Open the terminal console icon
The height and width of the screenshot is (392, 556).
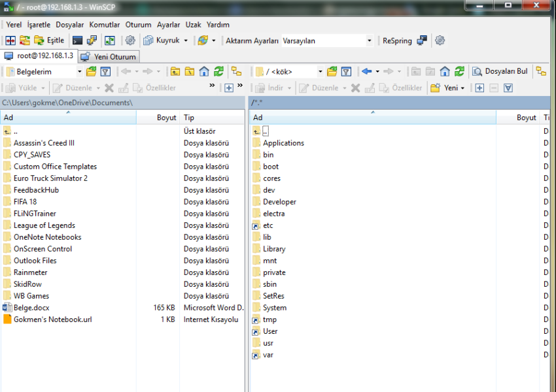pyautogui.click(x=77, y=41)
